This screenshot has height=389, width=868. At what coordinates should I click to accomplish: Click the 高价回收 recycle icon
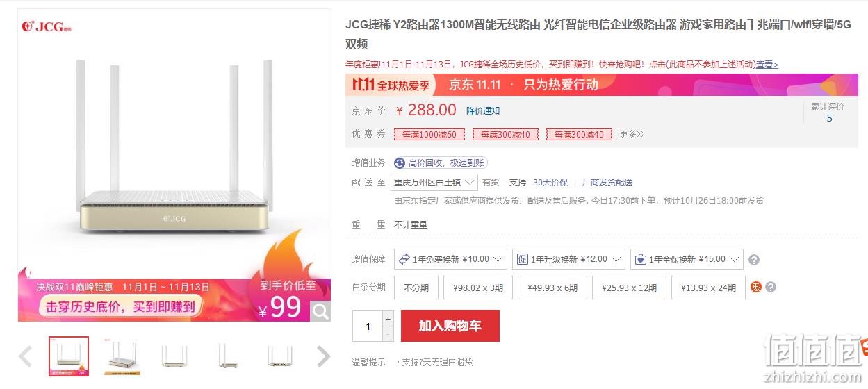coord(400,163)
